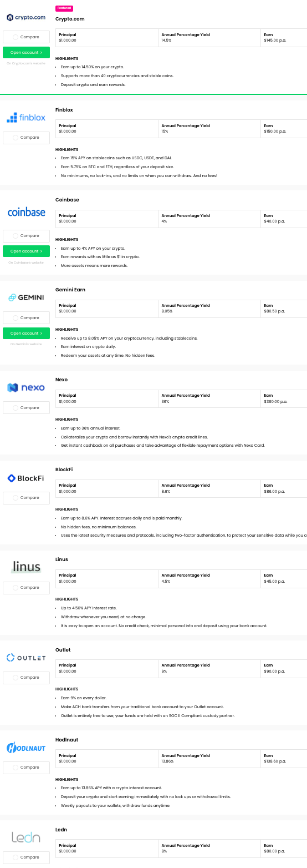
Task: Open account with Gemini
Action: coord(26,334)
